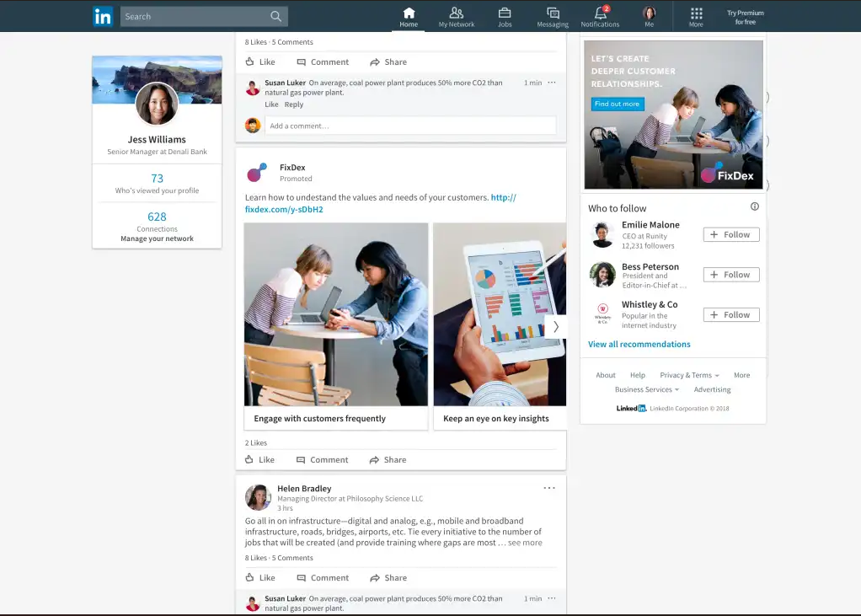Open the LinkedIn logo home icon
This screenshot has height=616, width=861.
tap(103, 17)
